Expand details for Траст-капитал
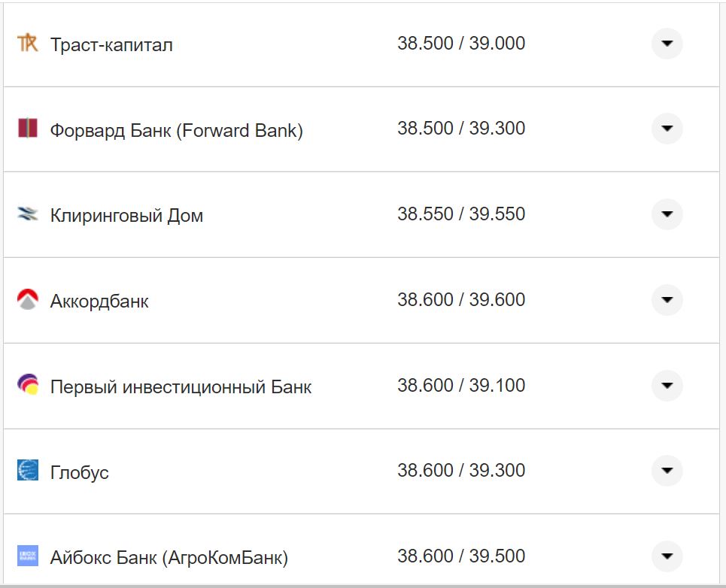726x588 pixels. 667,44
